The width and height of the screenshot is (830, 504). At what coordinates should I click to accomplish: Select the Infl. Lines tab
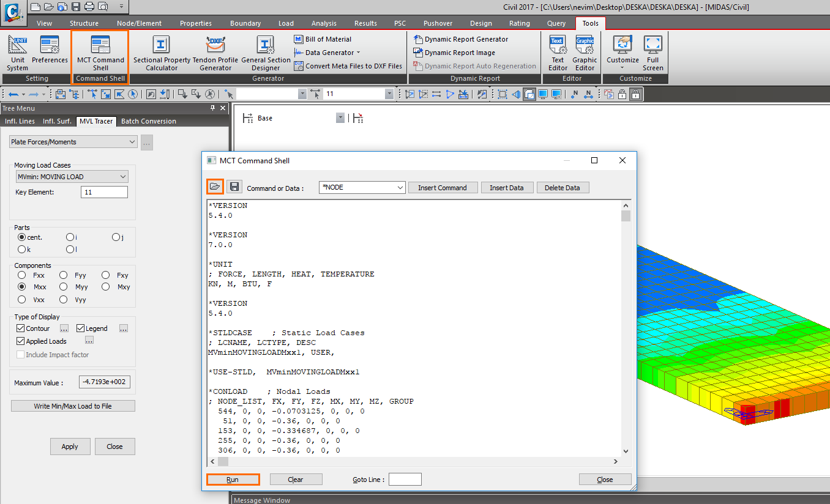tap(20, 121)
